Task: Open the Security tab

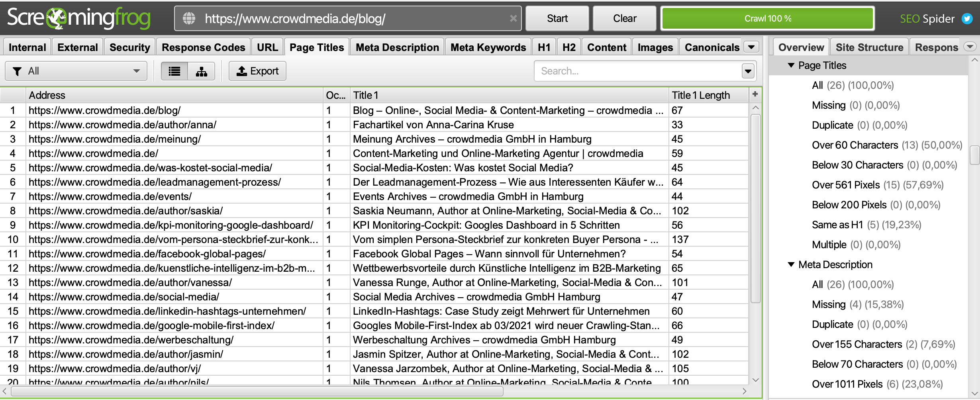Action: (129, 47)
